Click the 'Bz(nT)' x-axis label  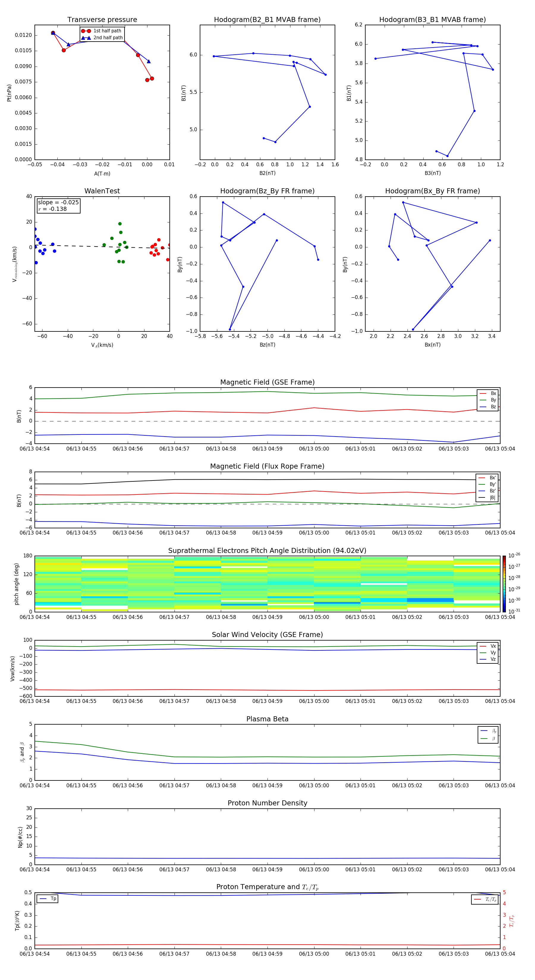pos(267,345)
